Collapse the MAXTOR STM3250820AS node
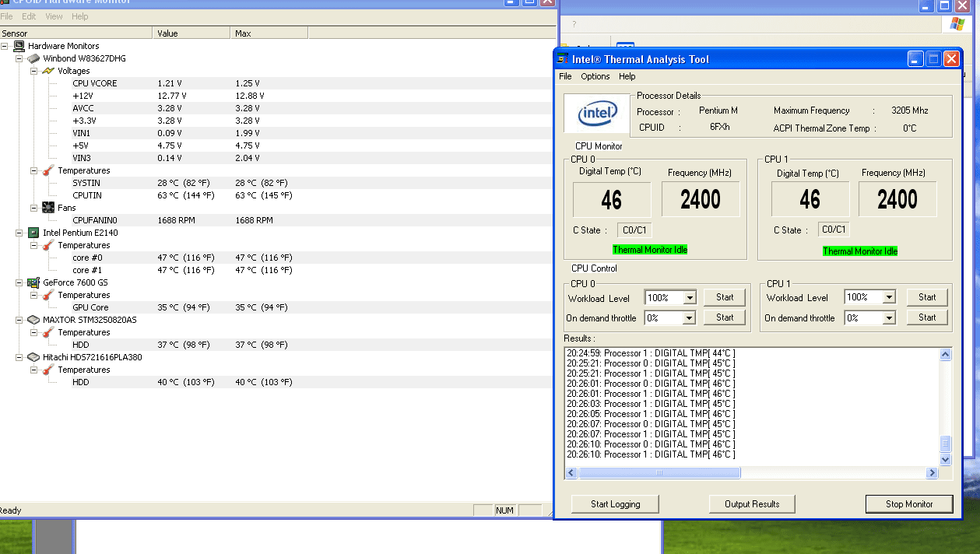This screenshot has height=554, width=980. (x=19, y=320)
